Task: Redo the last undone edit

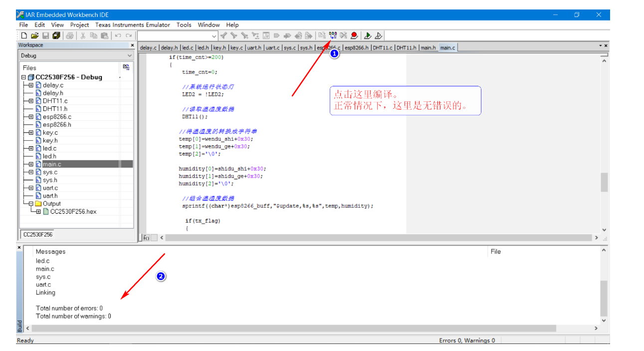Action: coord(129,35)
